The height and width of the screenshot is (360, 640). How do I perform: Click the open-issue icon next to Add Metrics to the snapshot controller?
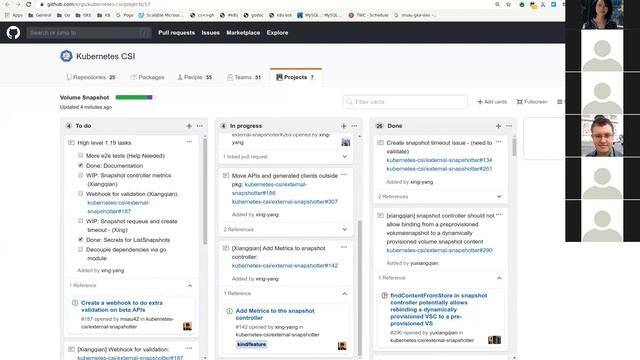click(229, 311)
